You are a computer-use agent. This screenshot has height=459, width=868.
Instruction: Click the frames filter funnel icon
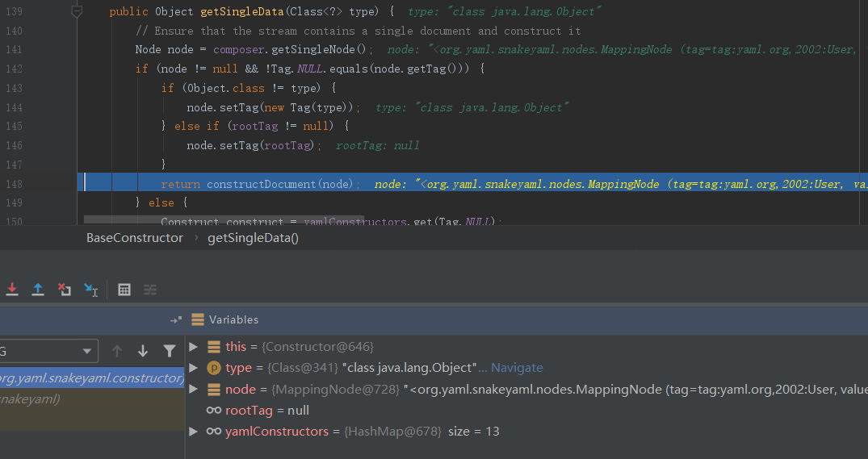click(x=169, y=351)
